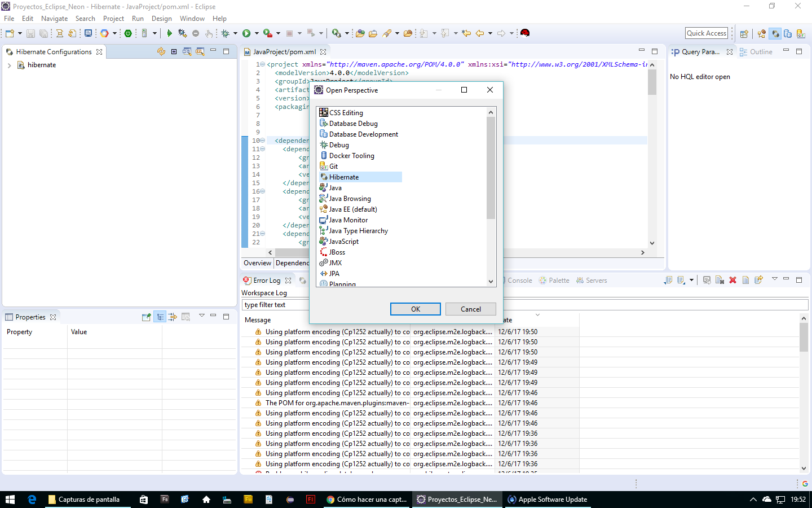Screen dimensions: 812x508
Task: Click the green Spring Boot power icon
Action: pos(128,33)
